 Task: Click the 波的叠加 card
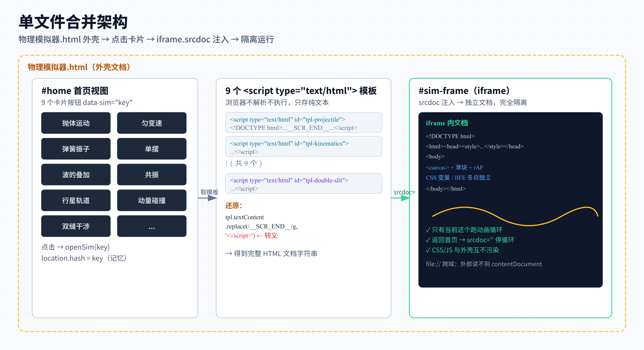click(x=76, y=175)
